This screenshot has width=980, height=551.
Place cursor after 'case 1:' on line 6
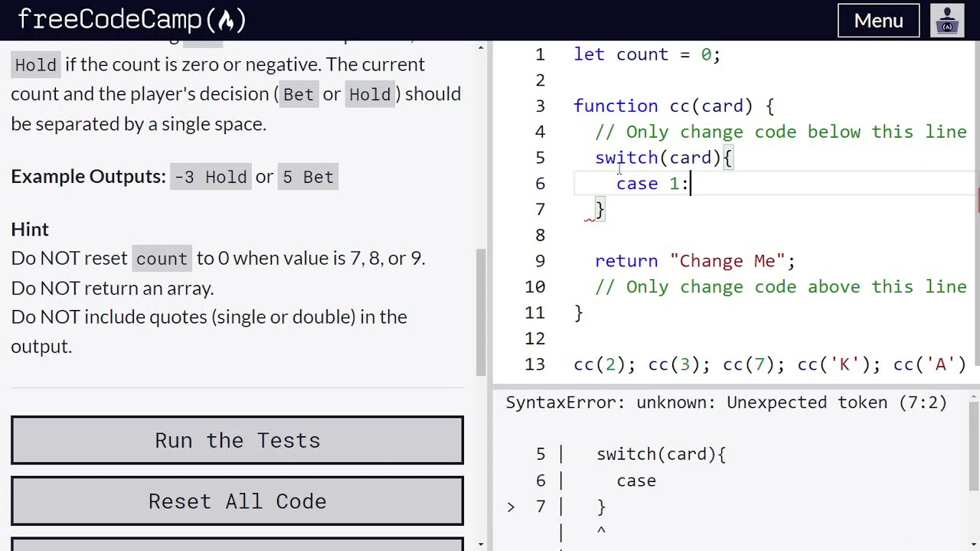[691, 184]
